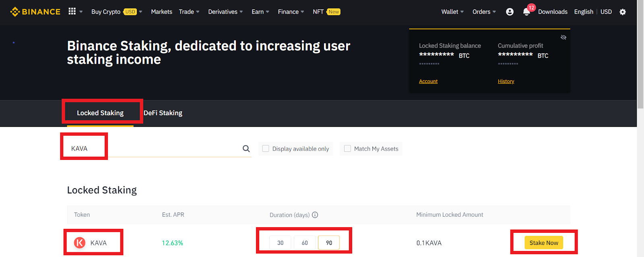Image resolution: width=644 pixels, height=257 pixels.
Task: Click the Minimum Locked Amount header
Action: tap(450, 215)
